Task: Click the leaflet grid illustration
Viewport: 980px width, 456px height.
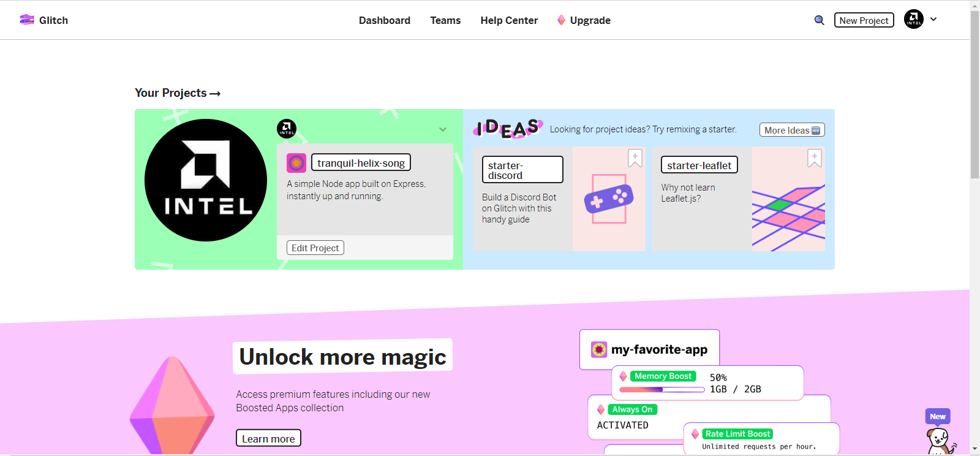Action: [x=788, y=199]
